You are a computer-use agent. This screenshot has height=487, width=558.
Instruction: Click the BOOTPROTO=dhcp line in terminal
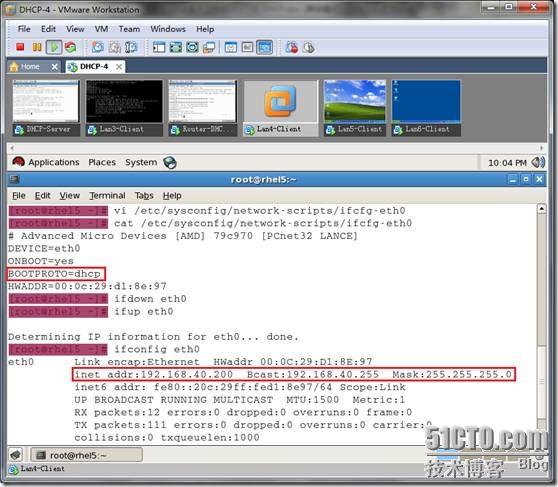pyautogui.click(x=54, y=274)
